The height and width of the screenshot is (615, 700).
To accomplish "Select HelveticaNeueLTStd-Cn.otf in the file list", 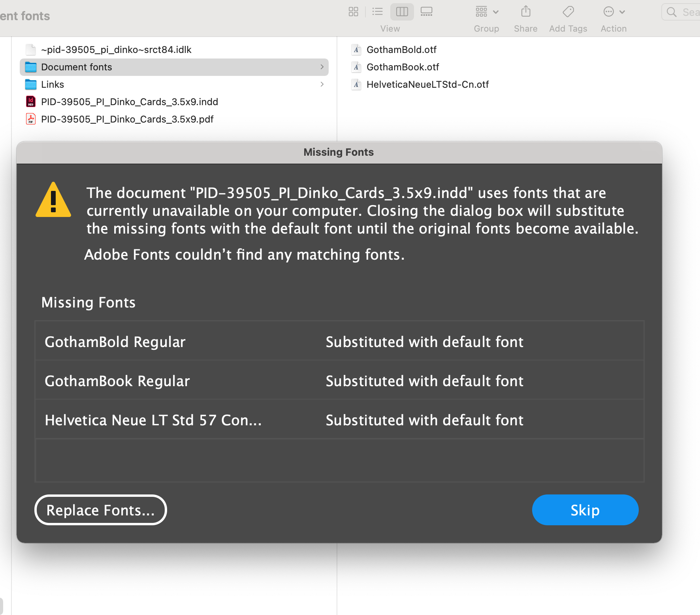I will pos(427,84).
